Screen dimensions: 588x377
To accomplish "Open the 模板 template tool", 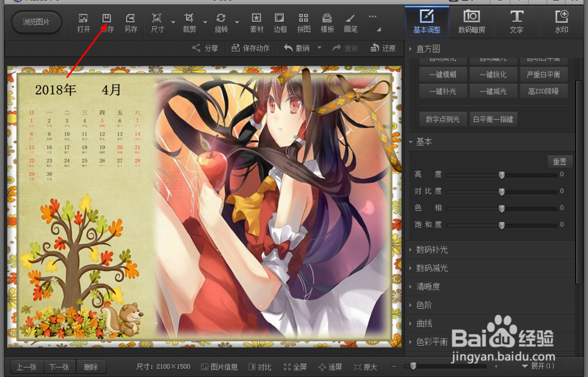I will [x=327, y=23].
